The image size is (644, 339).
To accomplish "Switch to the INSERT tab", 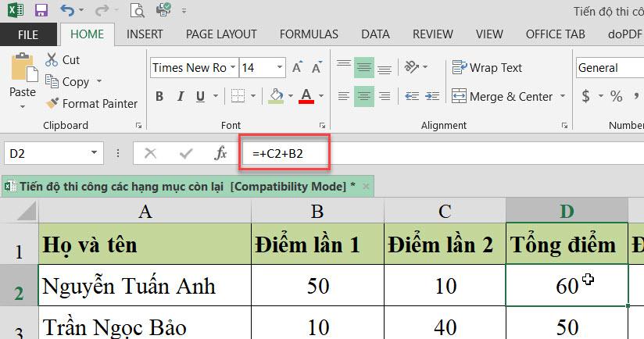I will [145, 34].
